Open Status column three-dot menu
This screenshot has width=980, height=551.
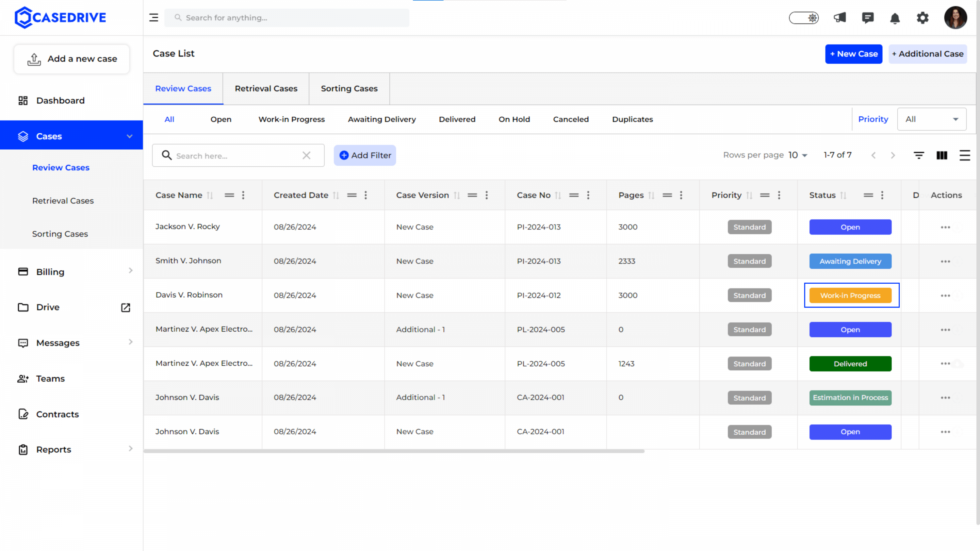(882, 196)
